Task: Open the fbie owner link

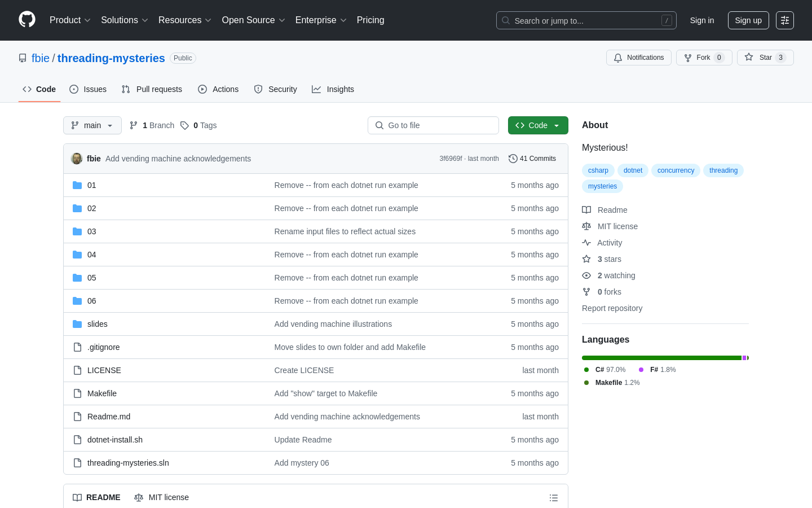Action: point(41,58)
